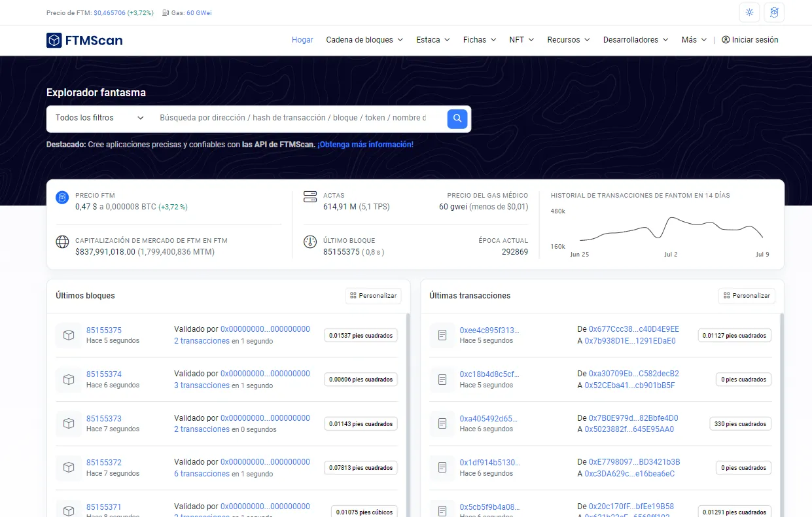The height and width of the screenshot is (517, 812).
Task: Open block 85155374 details
Action: pyautogui.click(x=104, y=374)
